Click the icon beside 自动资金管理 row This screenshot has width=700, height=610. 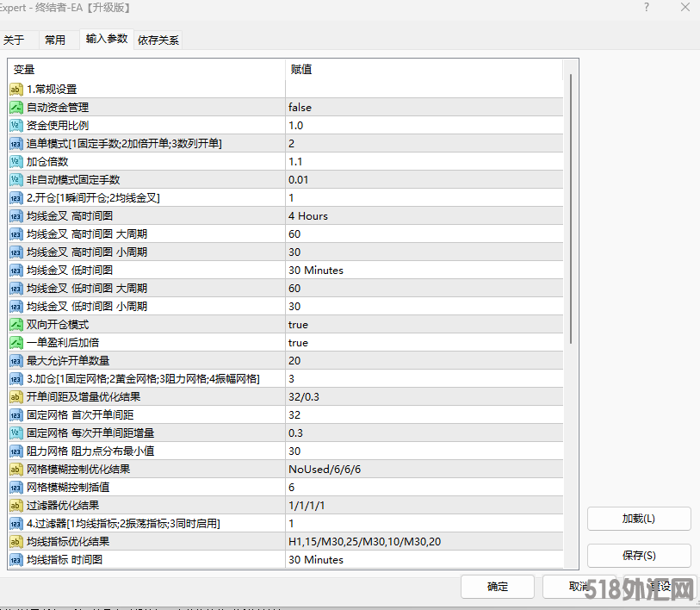coord(16,108)
